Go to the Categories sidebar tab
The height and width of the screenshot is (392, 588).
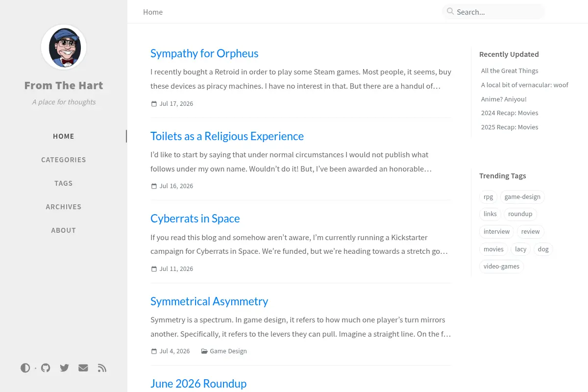pos(64,160)
